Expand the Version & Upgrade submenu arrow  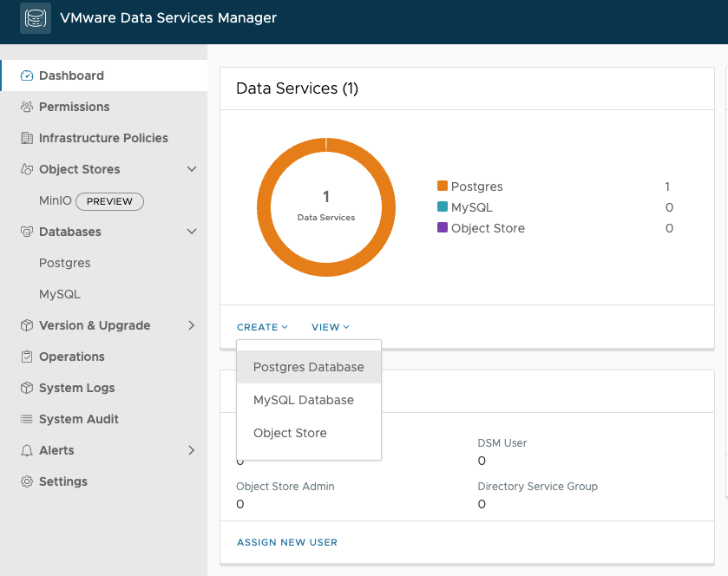click(x=192, y=325)
